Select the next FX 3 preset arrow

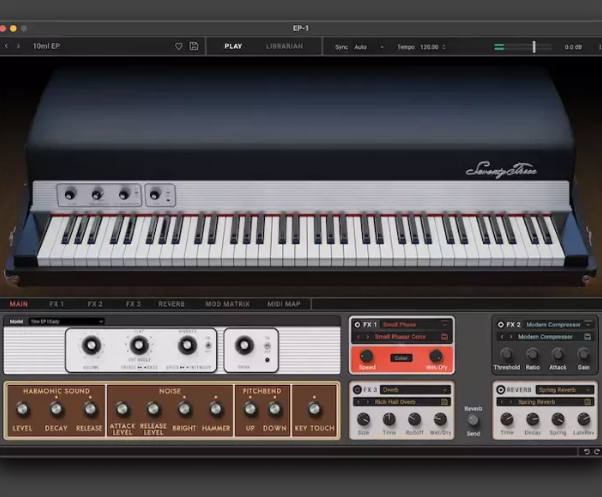coord(368,402)
